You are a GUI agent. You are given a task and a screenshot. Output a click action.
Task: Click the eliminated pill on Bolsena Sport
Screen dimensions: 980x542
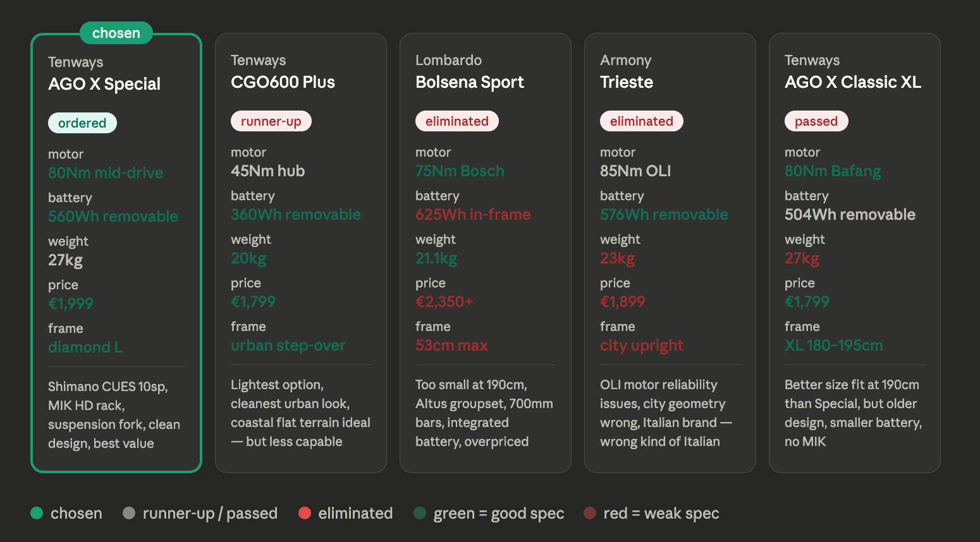tap(457, 121)
